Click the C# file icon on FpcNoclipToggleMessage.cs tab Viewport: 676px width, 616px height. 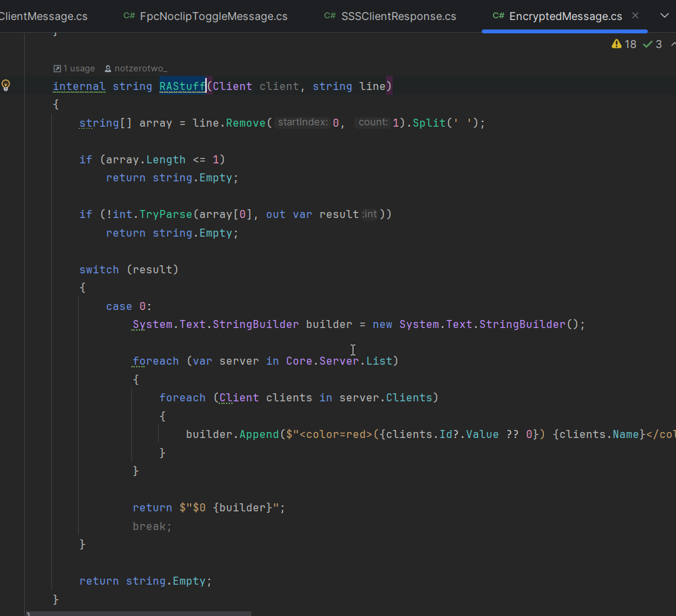click(129, 16)
